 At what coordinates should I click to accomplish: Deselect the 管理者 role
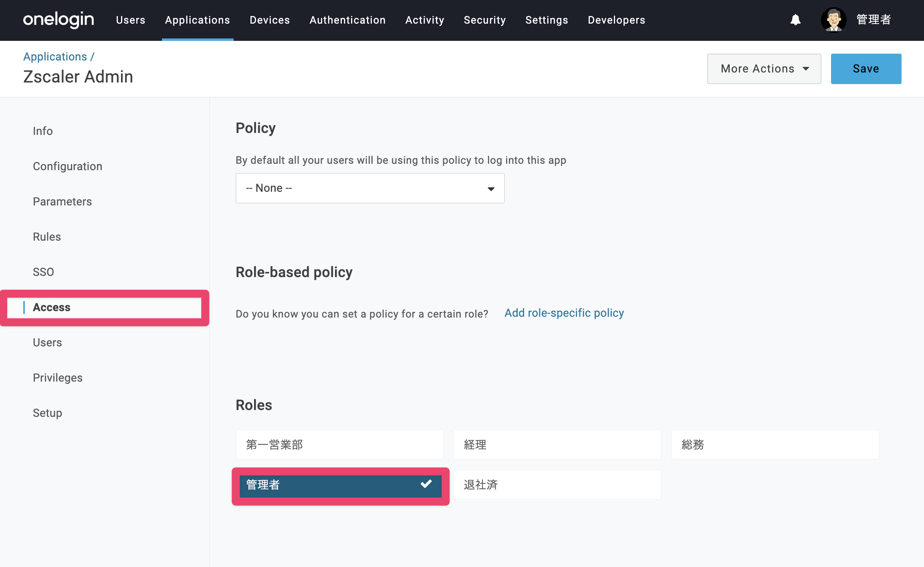(341, 486)
